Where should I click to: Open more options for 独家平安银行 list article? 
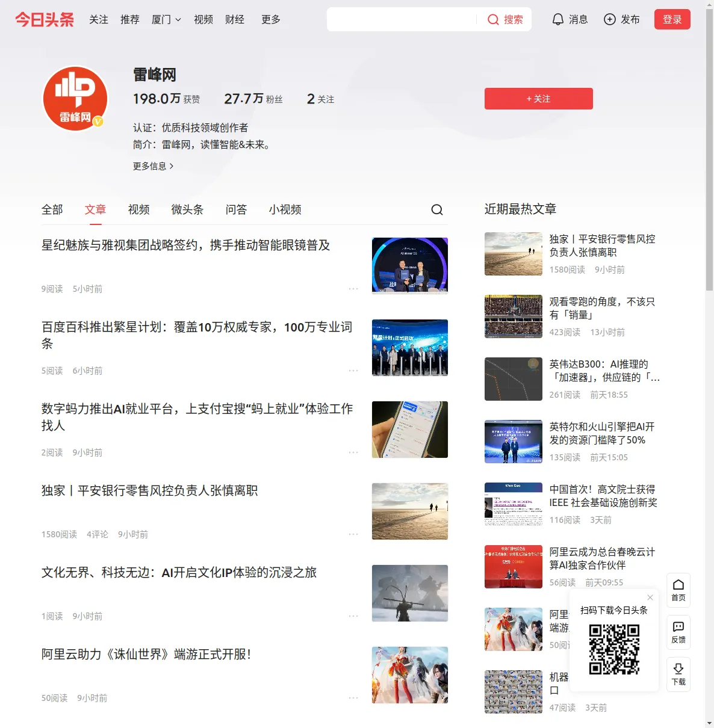(x=353, y=534)
